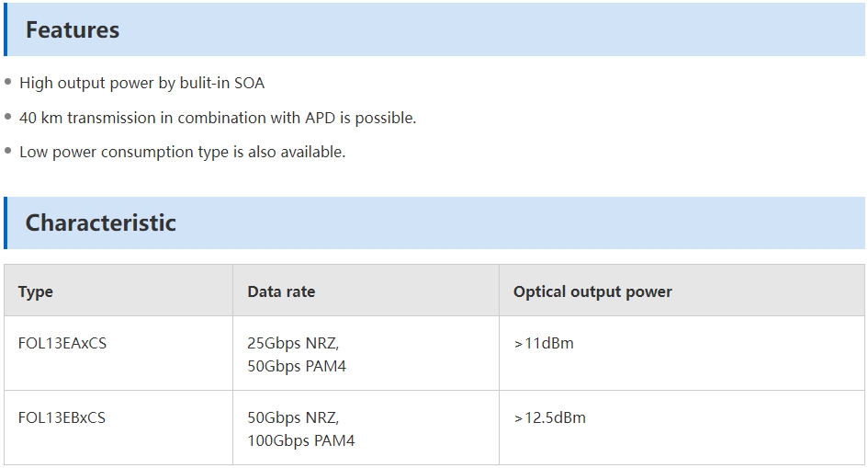The height and width of the screenshot is (468, 868).
Task: Click the 50Gbps NRZ data rate text
Action: [293, 417]
